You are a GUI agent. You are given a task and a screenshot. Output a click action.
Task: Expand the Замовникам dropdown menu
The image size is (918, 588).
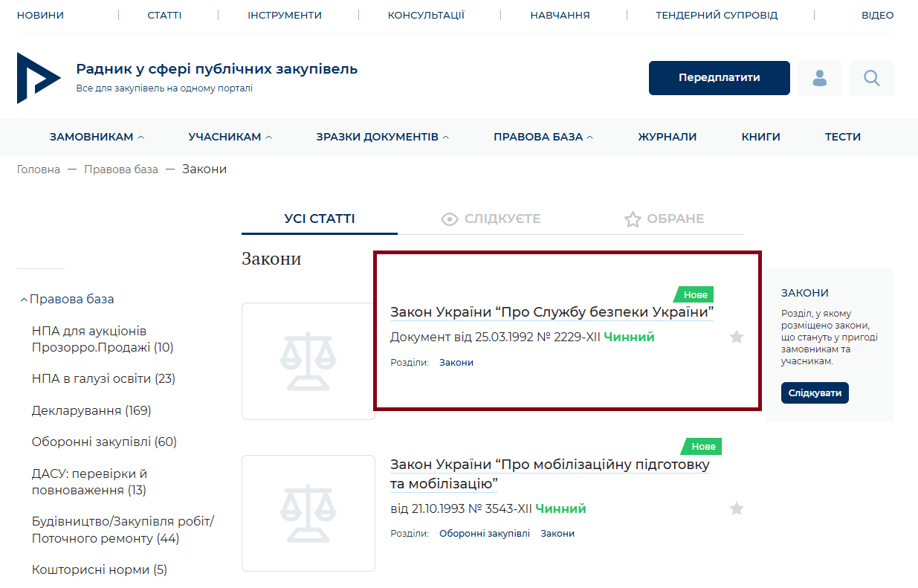coord(97,137)
